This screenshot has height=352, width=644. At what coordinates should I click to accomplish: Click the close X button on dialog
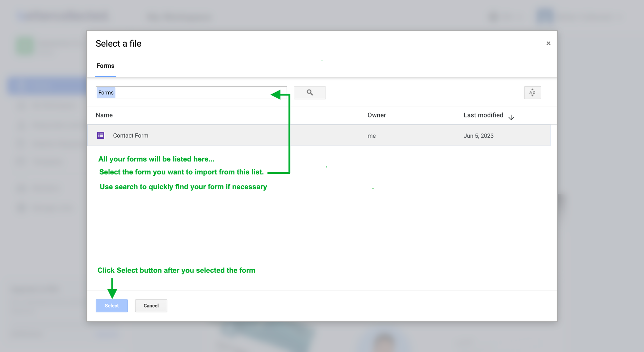548,43
